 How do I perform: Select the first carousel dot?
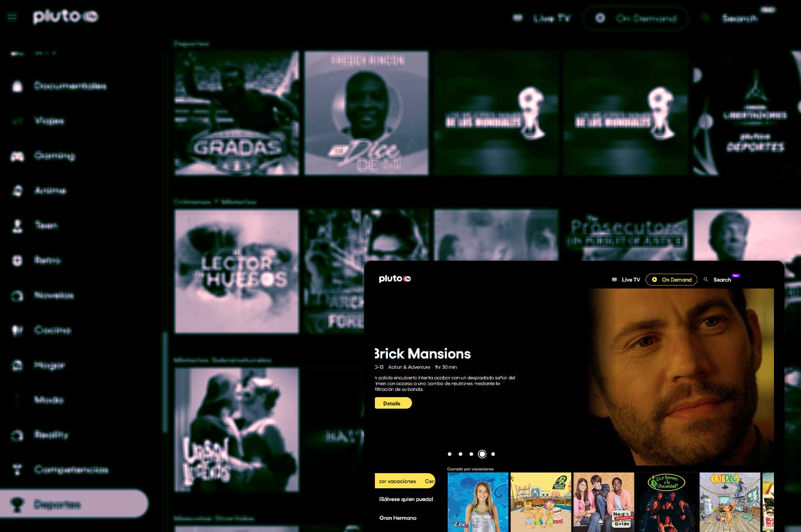(449, 454)
